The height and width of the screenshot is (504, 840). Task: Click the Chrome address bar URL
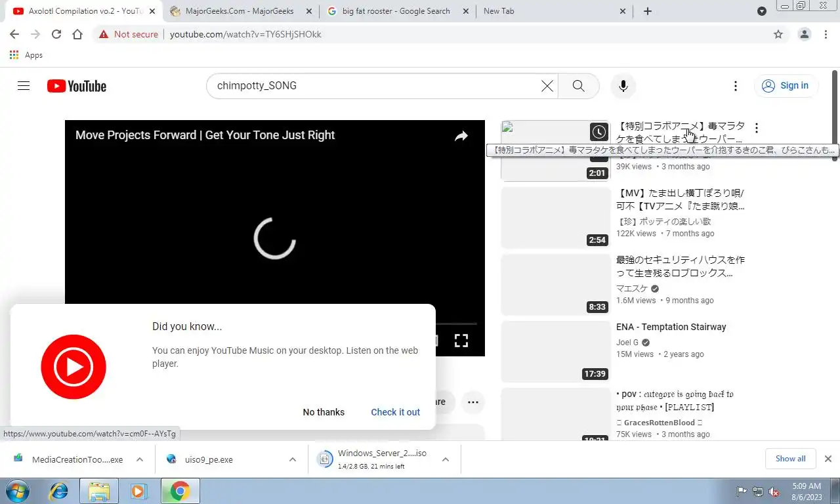pyautogui.click(x=245, y=34)
